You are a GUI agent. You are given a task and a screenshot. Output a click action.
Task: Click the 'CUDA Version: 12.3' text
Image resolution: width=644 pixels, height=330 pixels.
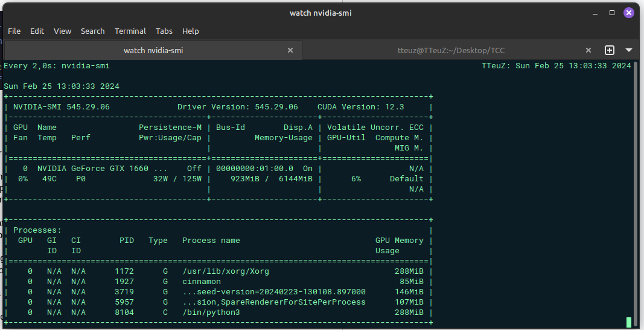point(360,106)
